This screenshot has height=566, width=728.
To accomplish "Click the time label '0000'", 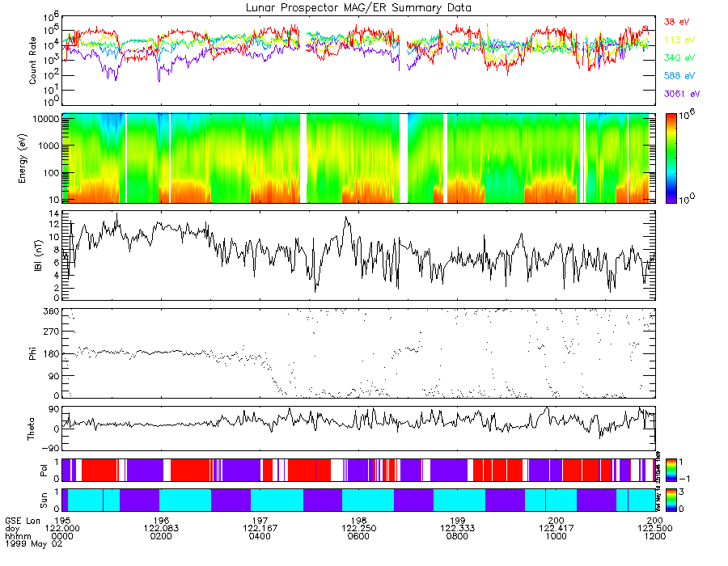I will coord(62,536).
